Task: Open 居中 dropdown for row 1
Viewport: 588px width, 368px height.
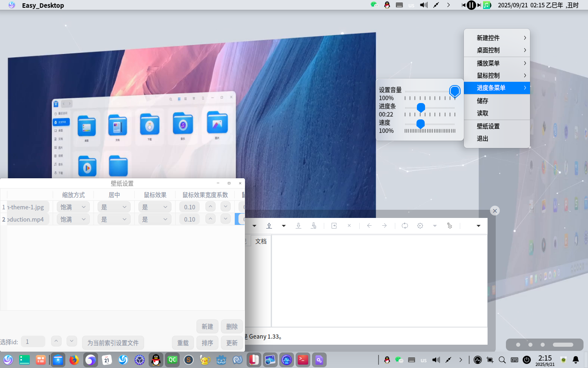Action: 114,207
